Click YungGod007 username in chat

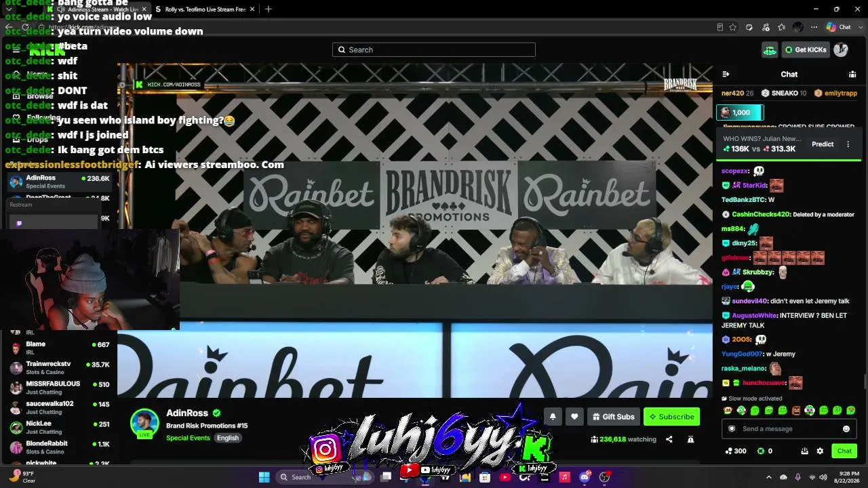coord(742,354)
